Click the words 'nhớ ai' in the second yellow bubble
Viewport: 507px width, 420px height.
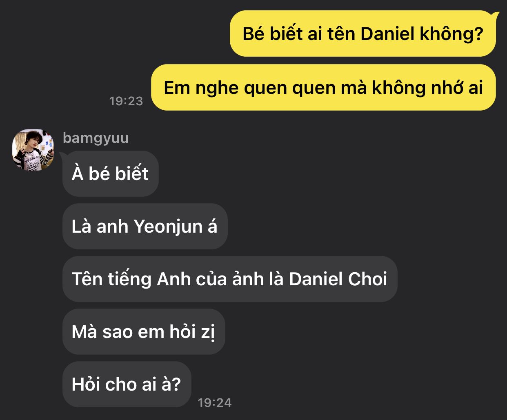457,87
